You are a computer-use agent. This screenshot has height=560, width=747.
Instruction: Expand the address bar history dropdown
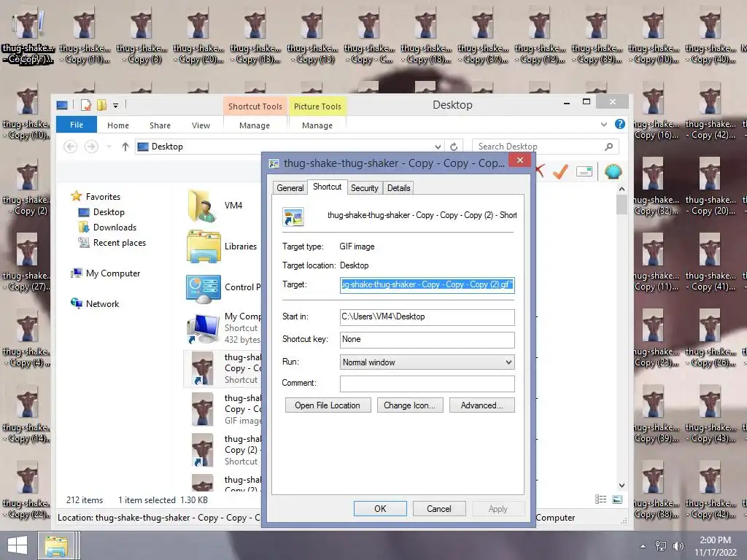click(x=438, y=147)
